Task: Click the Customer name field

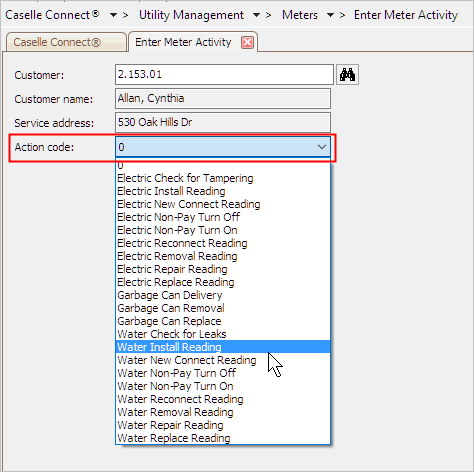Action: click(x=223, y=98)
